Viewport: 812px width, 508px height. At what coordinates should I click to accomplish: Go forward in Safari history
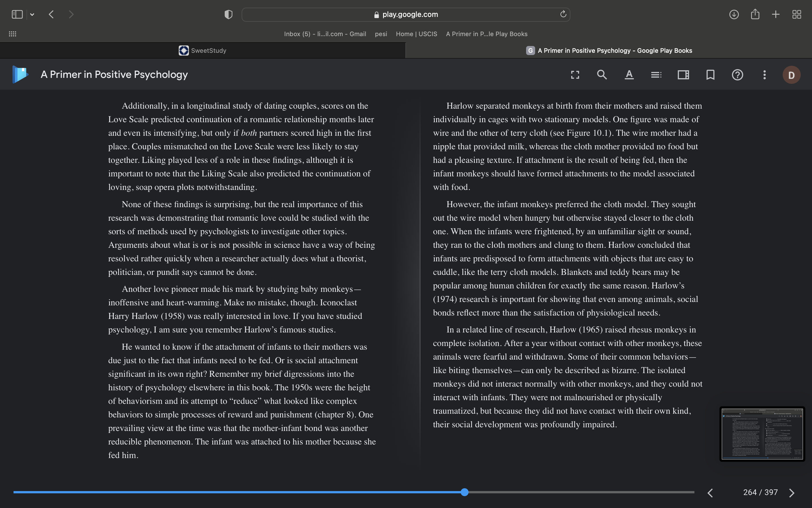pyautogui.click(x=71, y=14)
